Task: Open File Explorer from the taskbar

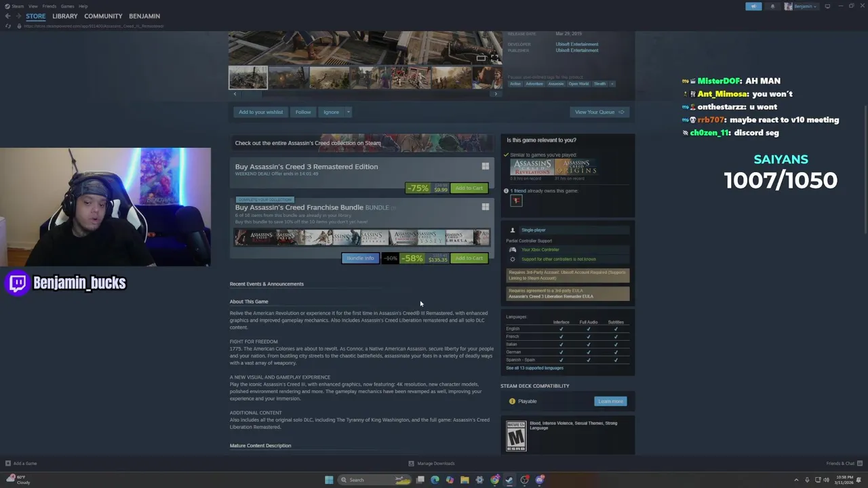Action: pos(465,480)
